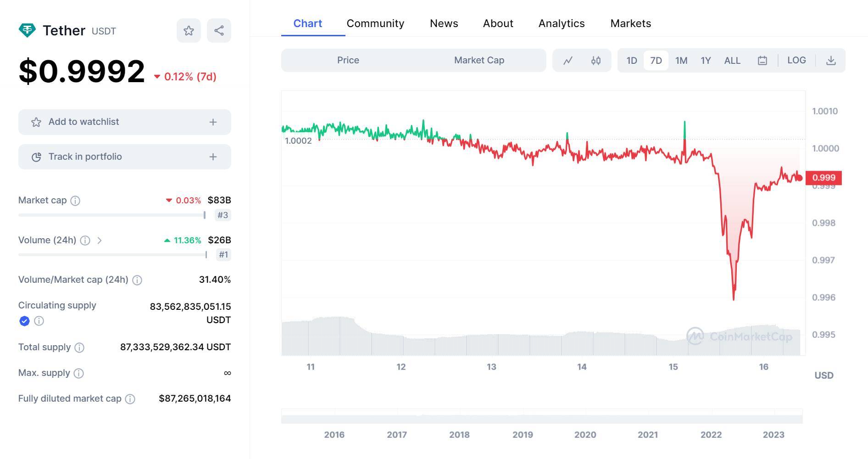This screenshot has width=868, height=459.
Task: Click plus sign on Add to watchlist
Action: point(213,122)
